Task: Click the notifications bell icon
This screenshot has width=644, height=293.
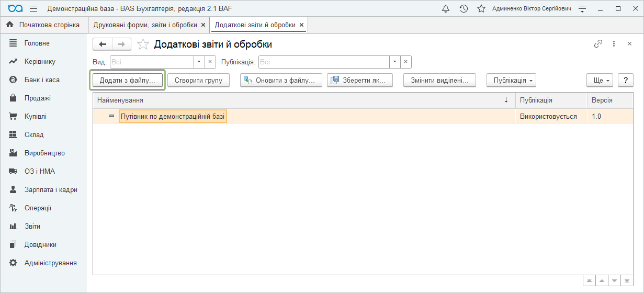Action: (446, 9)
